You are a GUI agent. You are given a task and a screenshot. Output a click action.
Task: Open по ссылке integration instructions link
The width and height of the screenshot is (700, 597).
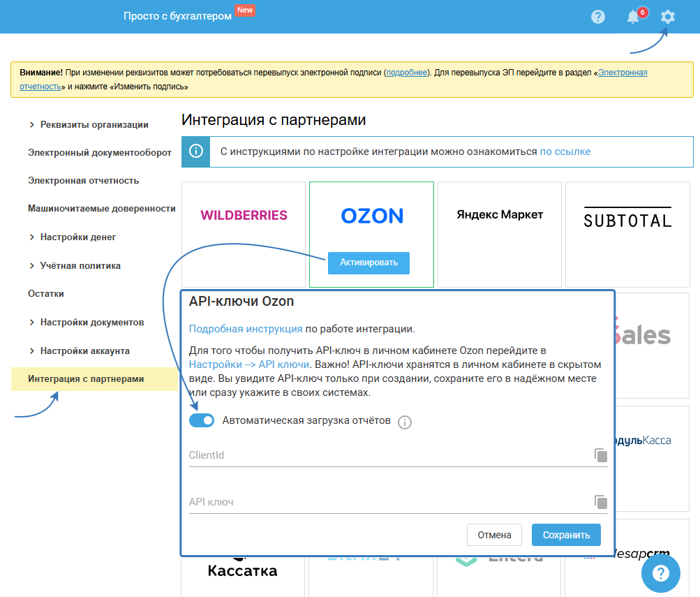pos(565,152)
